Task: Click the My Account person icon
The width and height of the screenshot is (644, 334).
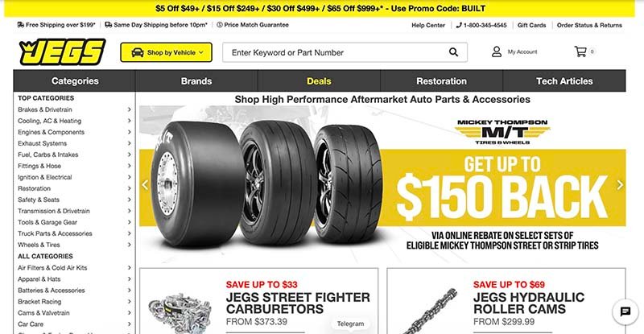Action: pyautogui.click(x=497, y=52)
